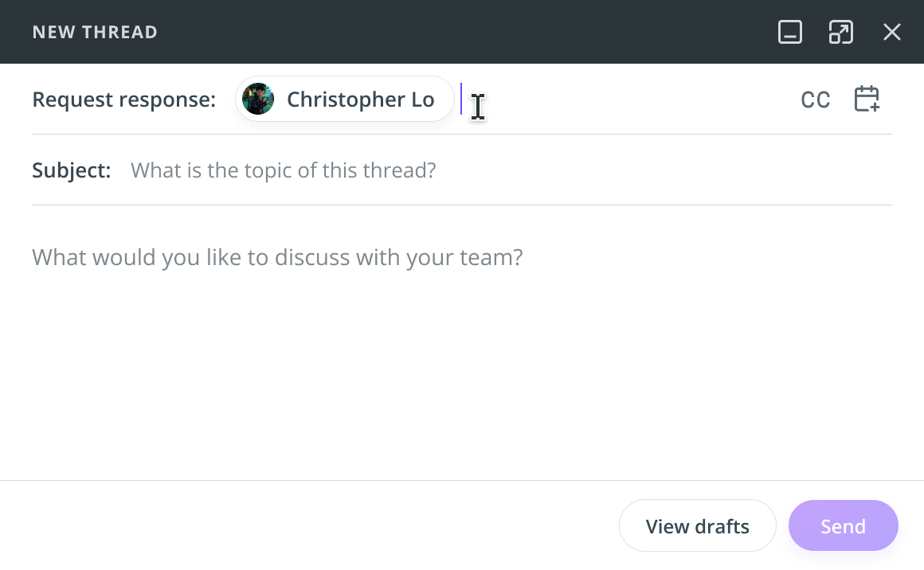This screenshot has width=924, height=570.
Task: Select the Christopher Lo recipient name
Action: click(x=360, y=100)
